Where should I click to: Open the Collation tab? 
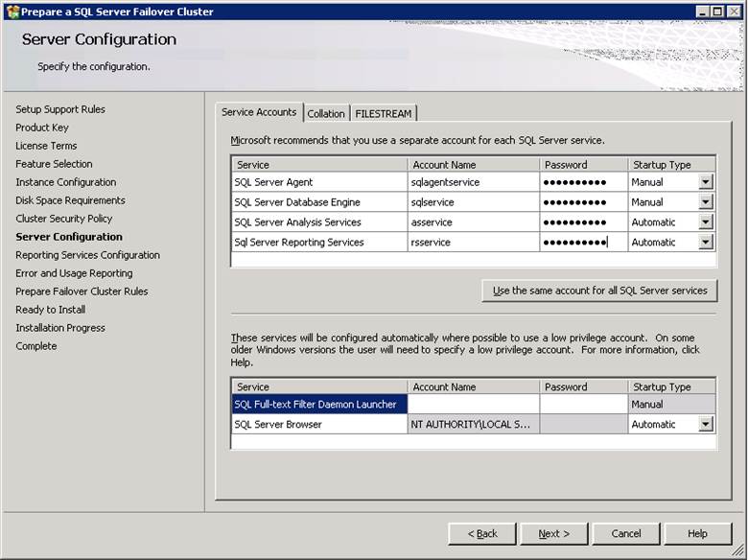click(326, 113)
